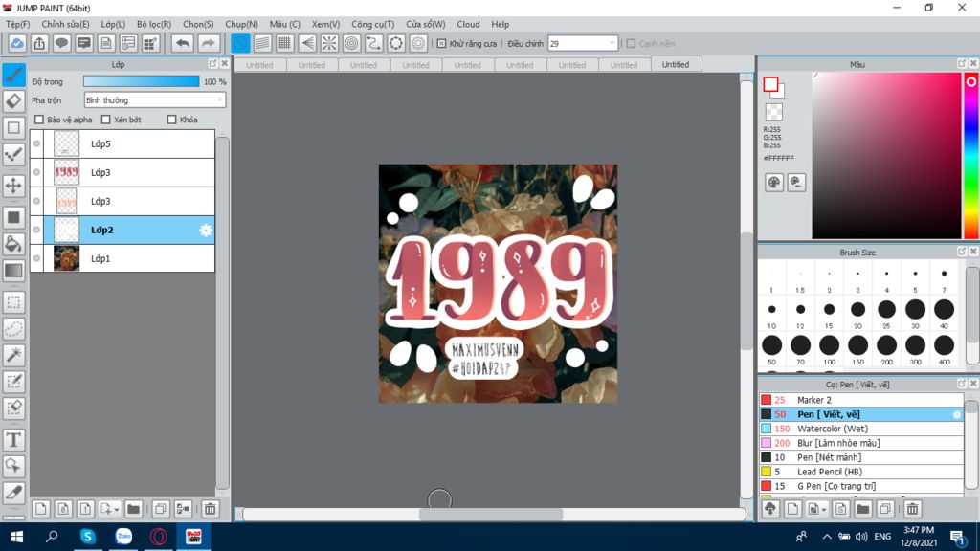Toggle Xén bớt checkbox
This screenshot has height=551, width=980.
[105, 120]
